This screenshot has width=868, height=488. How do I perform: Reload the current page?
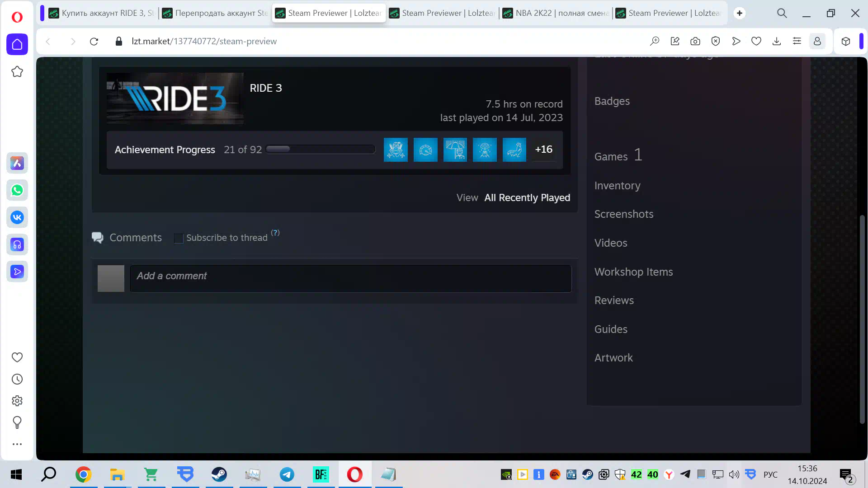pyautogui.click(x=94, y=42)
